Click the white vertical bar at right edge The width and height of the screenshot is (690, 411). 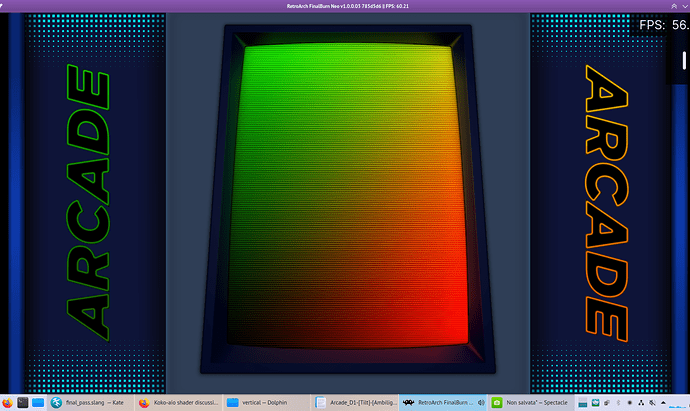click(683, 64)
